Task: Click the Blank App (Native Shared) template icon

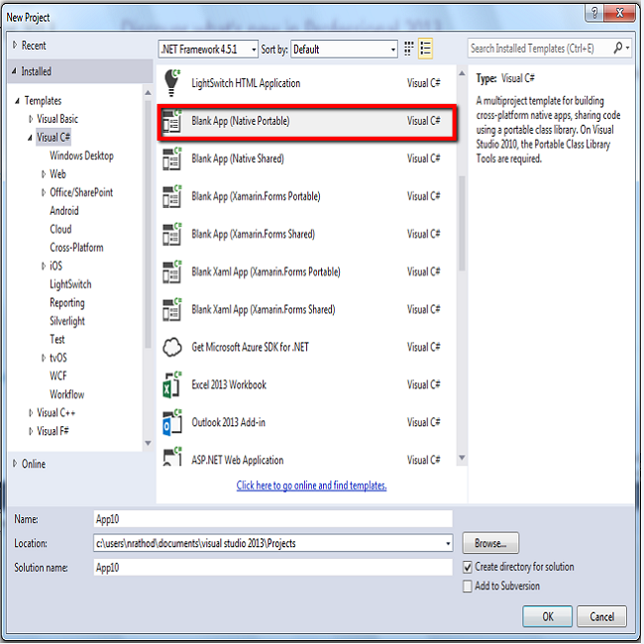Action: (x=171, y=159)
